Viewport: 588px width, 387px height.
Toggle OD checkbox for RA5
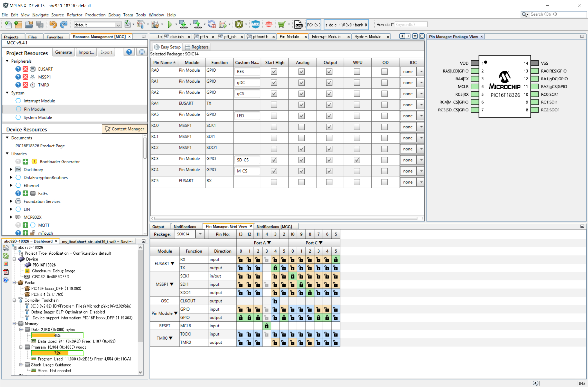(384, 116)
